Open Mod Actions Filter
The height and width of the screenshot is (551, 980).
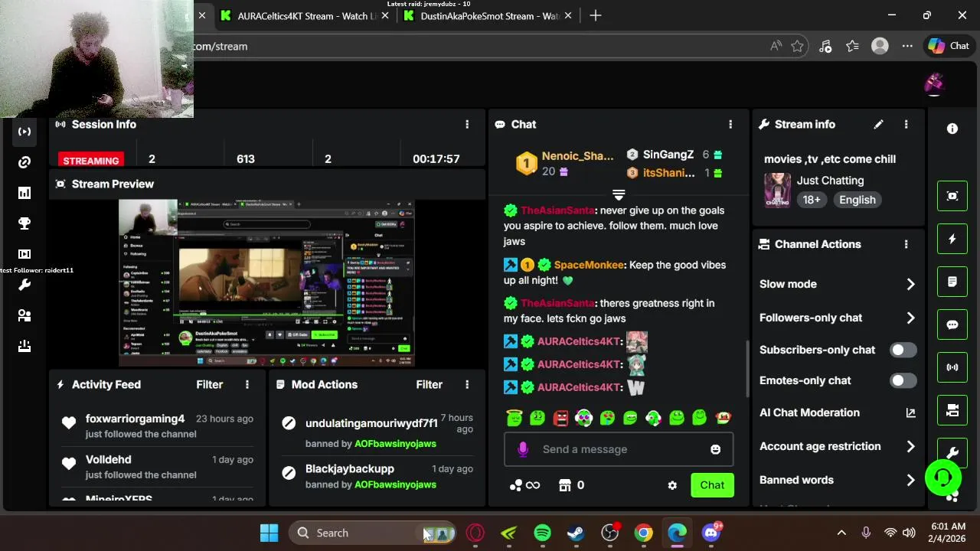(x=430, y=384)
